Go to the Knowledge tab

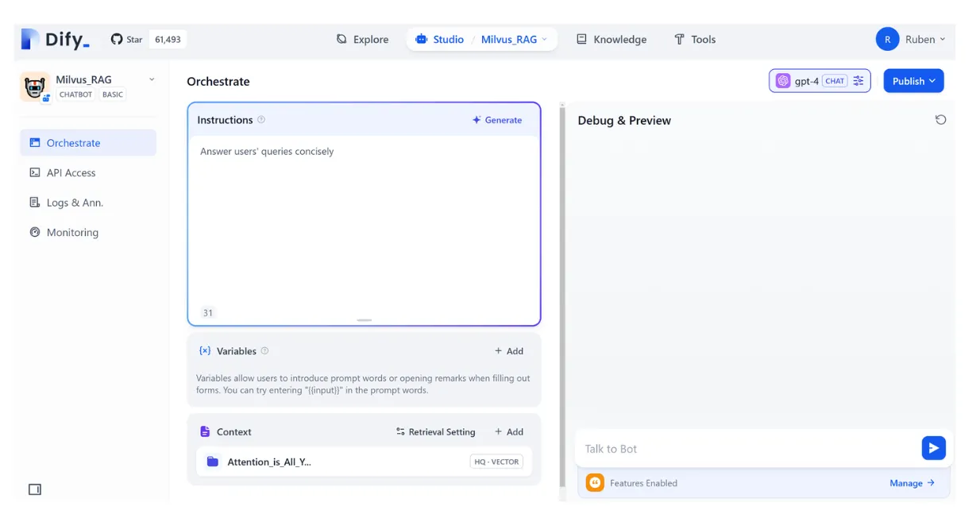pos(612,39)
